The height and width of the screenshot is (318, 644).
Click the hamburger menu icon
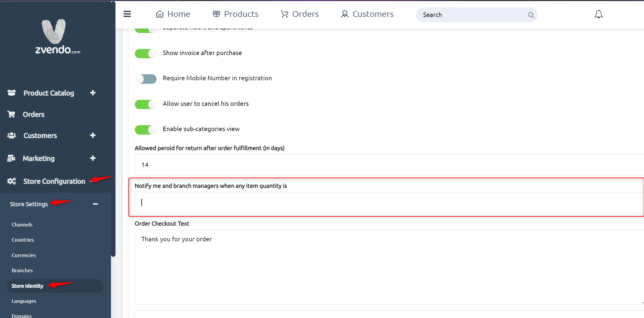[127, 14]
